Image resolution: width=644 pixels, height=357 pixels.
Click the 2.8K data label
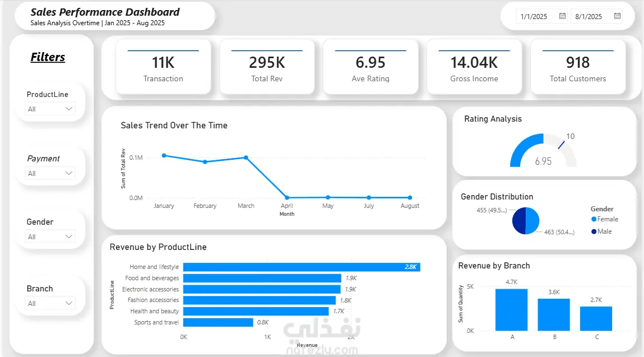click(x=410, y=267)
